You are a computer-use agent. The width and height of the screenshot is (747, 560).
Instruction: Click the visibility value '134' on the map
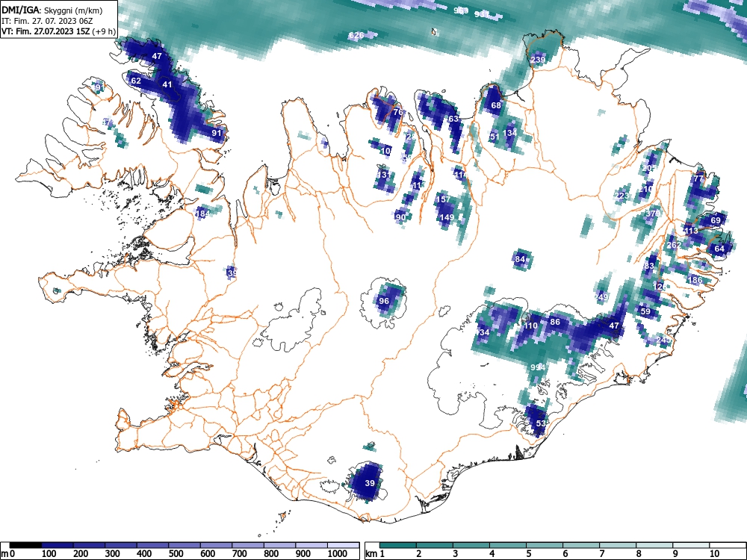509,132
